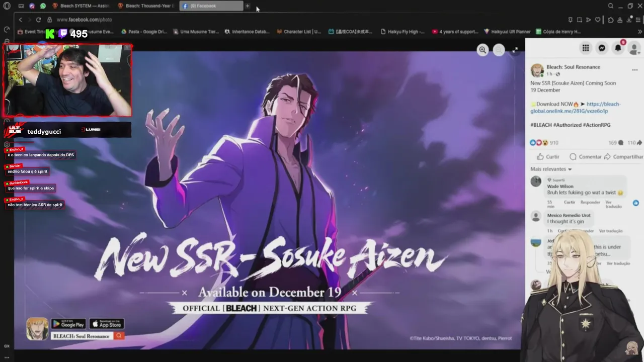Like the post with Curtir
Screen dimensions: 644x362
tap(548, 157)
